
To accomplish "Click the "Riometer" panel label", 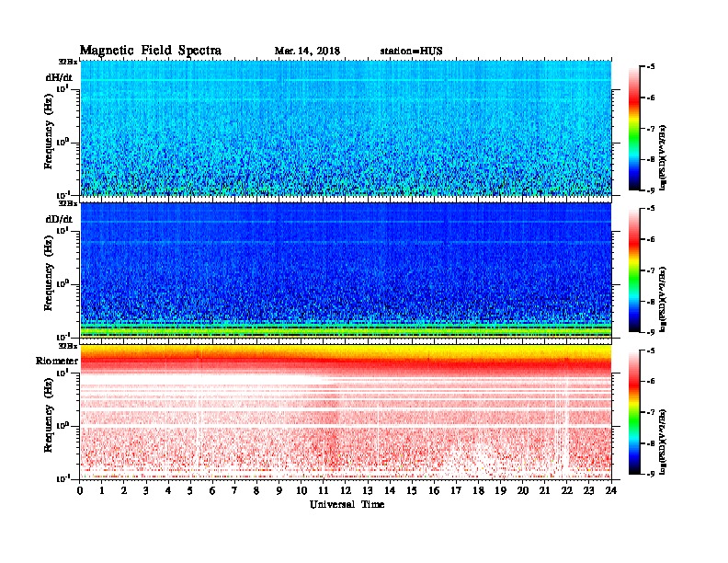I will point(57,361).
